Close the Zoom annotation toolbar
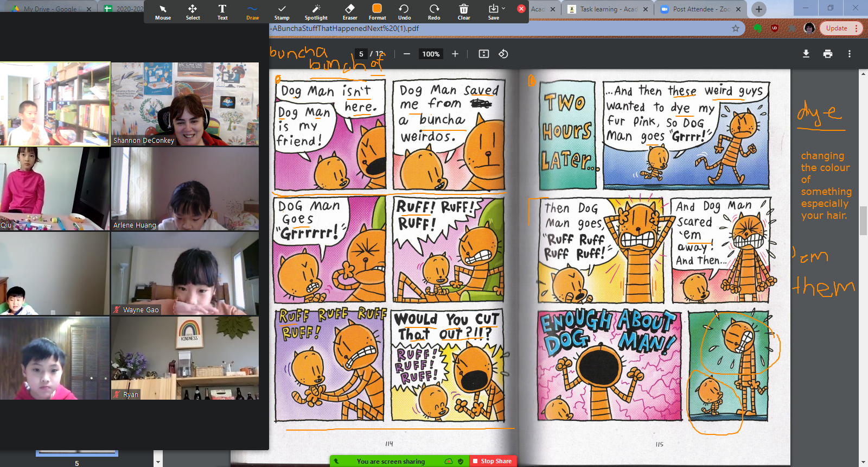The height and width of the screenshot is (467, 868). pos(521,9)
